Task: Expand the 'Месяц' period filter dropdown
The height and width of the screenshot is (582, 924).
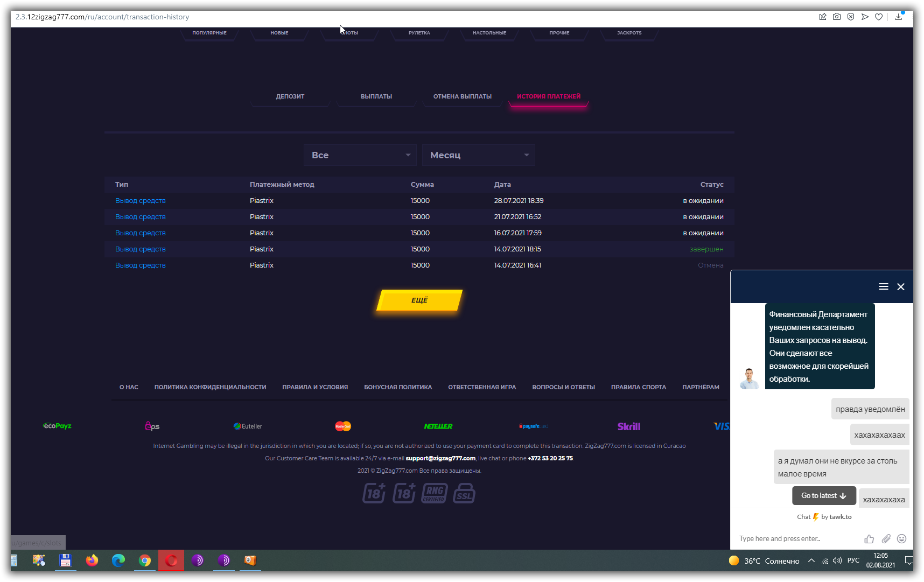Action: pyautogui.click(x=479, y=155)
